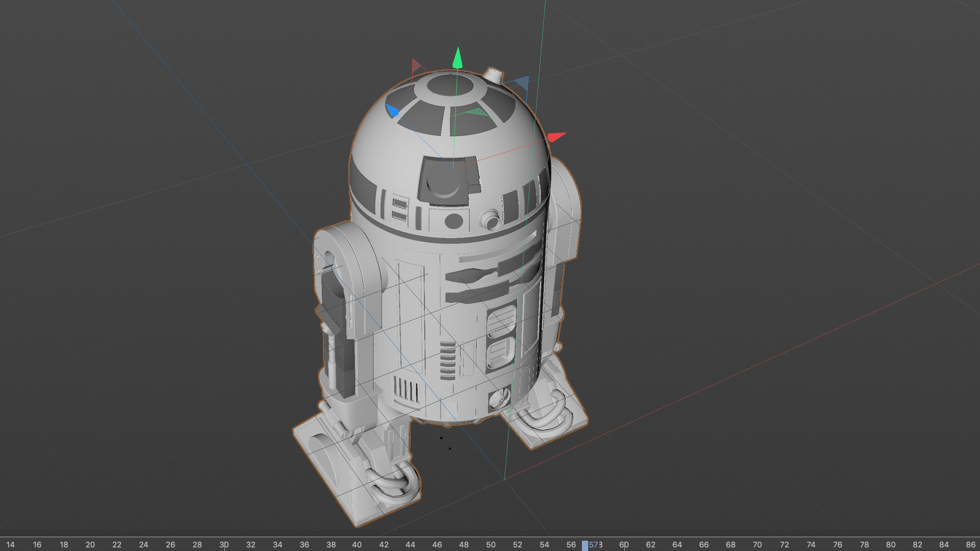Grab the green Y-axis arrow handle

(457, 58)
